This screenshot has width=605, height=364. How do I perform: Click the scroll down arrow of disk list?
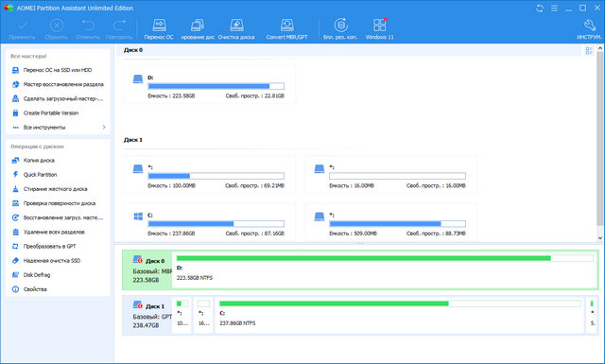600,238
